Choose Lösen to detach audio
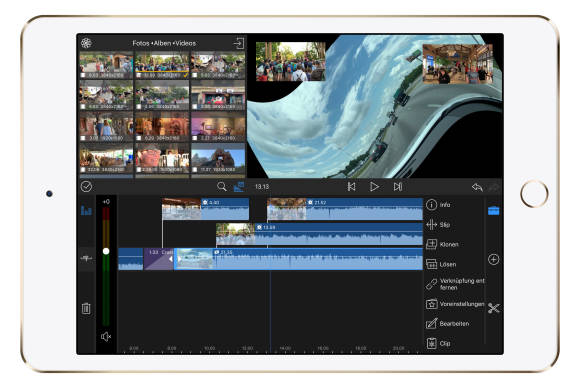580x388 pixels. coord(441,264)
